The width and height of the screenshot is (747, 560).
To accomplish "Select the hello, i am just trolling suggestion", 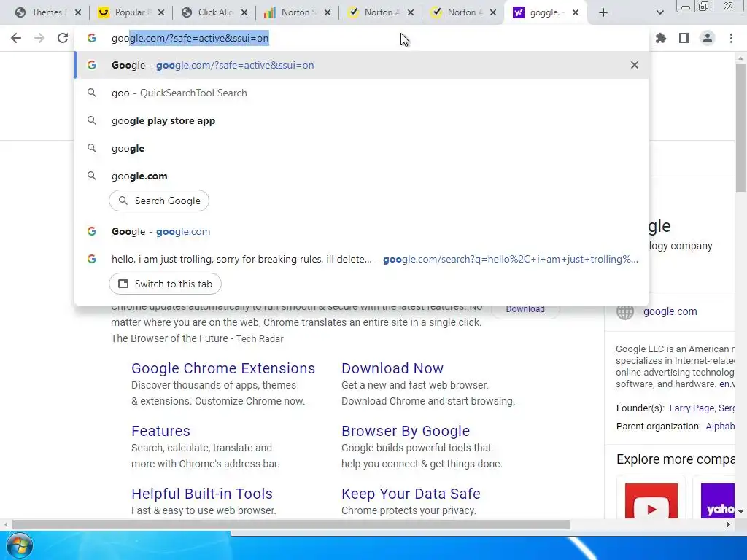I will pos(362,259).
